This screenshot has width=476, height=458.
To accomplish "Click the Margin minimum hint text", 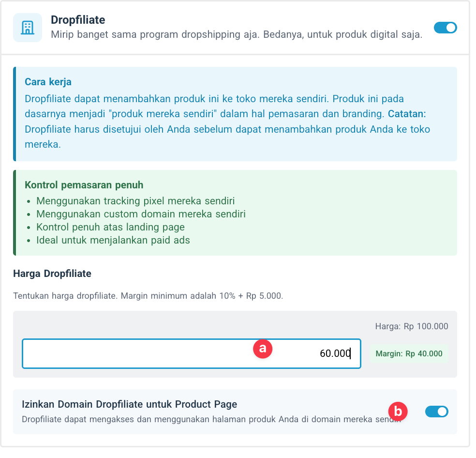I will [x=148, y=295].
